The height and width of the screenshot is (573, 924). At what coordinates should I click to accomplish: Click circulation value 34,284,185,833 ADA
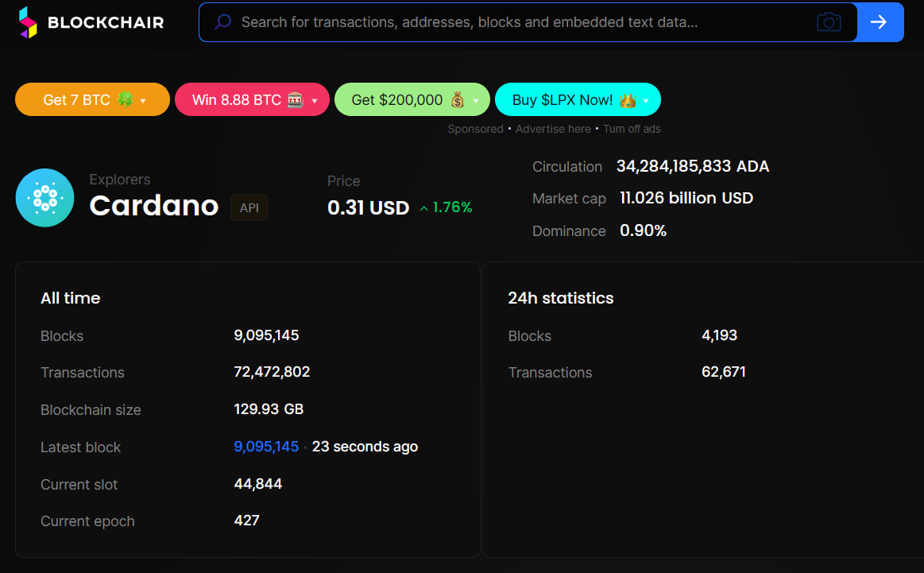coord(693,166)
